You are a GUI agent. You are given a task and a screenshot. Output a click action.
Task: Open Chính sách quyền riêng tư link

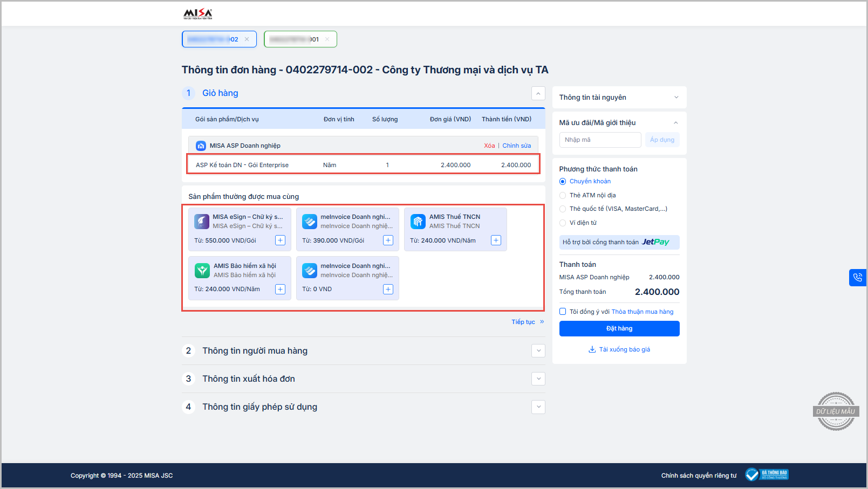point(699,476)
